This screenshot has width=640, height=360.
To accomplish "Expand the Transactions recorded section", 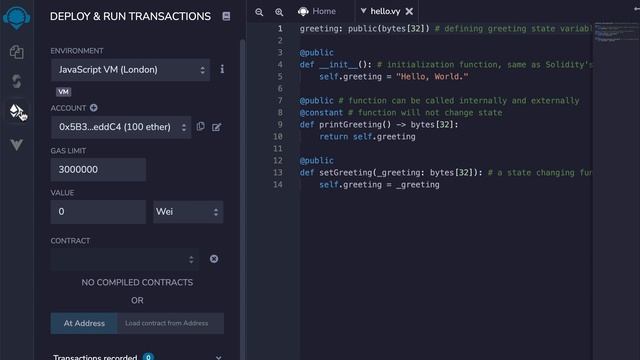I will pyautogui.click(x=218, y=358).
